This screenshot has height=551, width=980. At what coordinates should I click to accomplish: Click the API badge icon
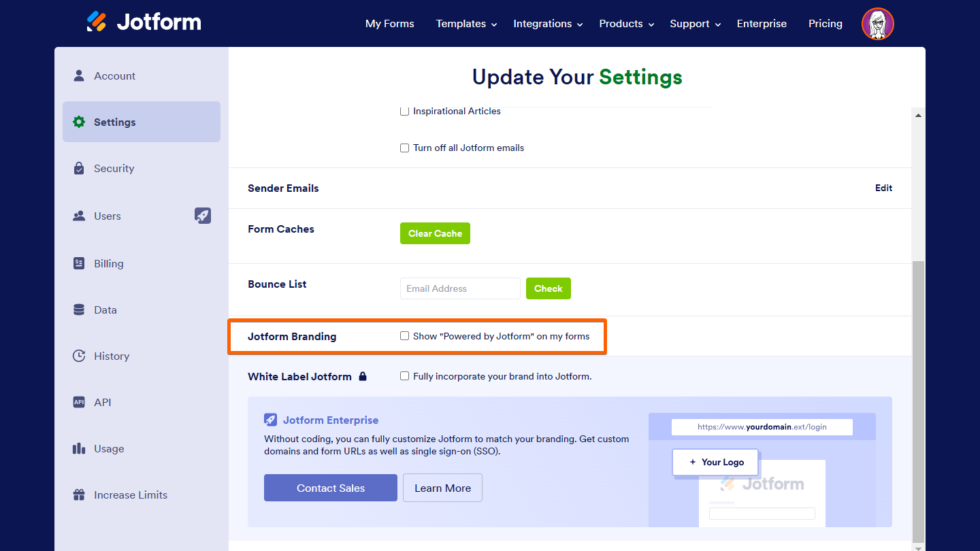click(x=79, y=402)
